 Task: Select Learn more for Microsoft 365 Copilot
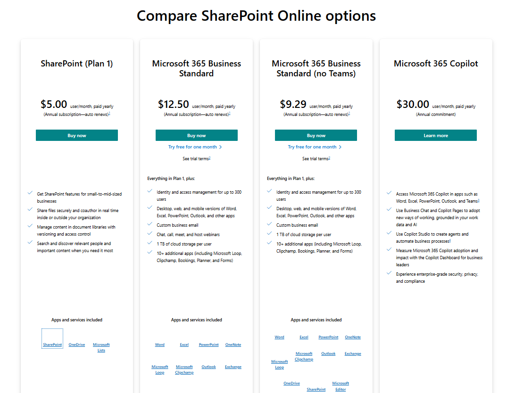pos(435,135)
